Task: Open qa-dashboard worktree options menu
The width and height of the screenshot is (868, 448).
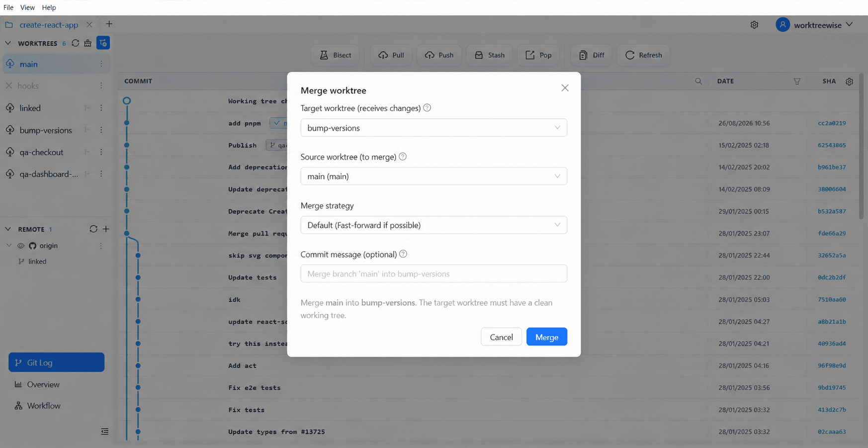Action: 101,174
